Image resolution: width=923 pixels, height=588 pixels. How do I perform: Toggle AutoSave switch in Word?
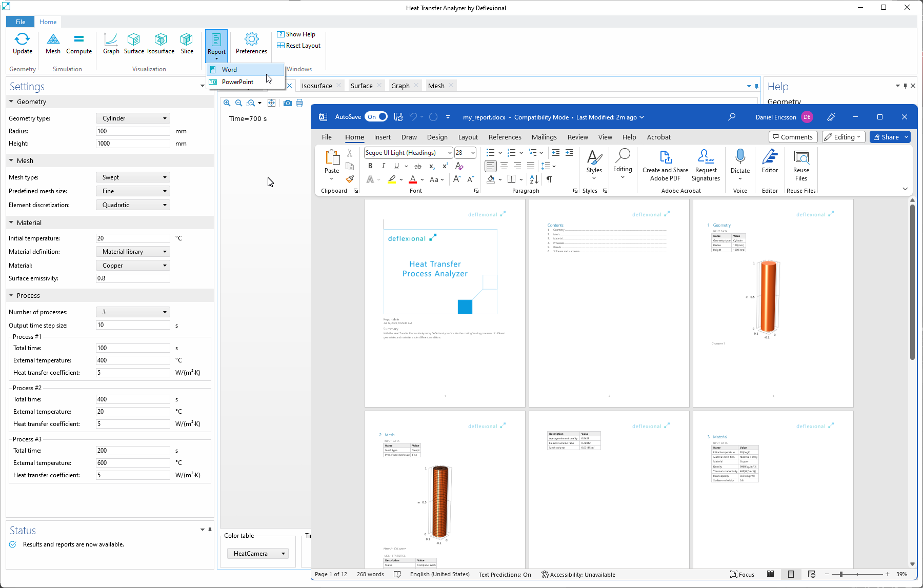(376, 117)
